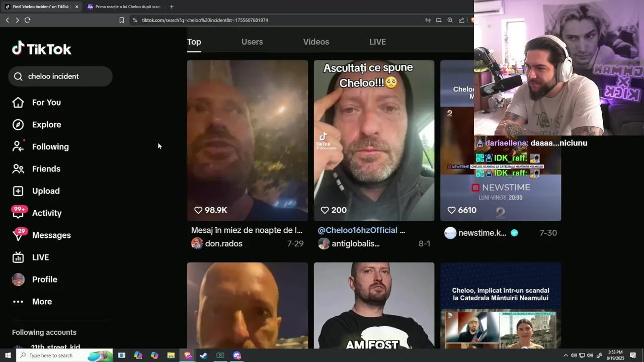Screen dimensions: 644x362
Task: Open the don.rados user link
Action: pyautogui.click(x=224, y=244)
